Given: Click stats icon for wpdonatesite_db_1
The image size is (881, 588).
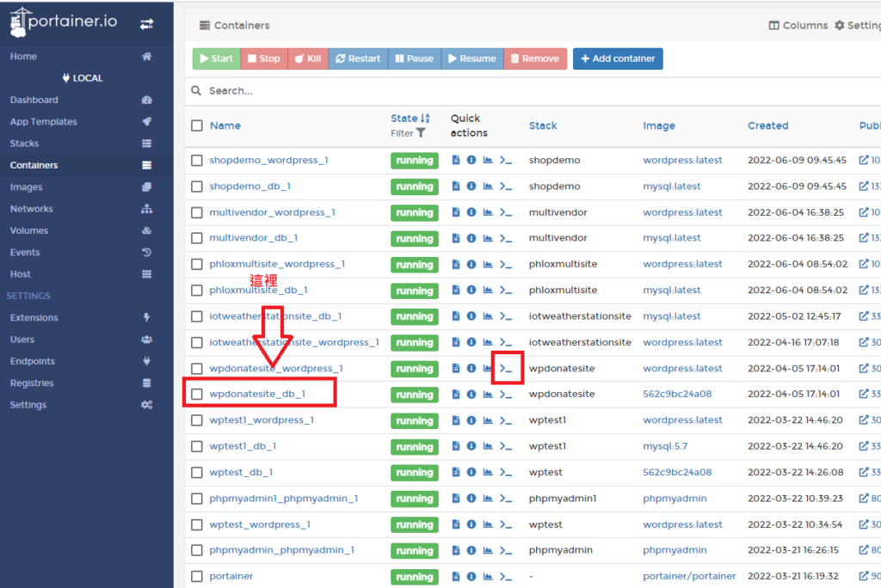Looking at the screenshot, I should (488, 395).
